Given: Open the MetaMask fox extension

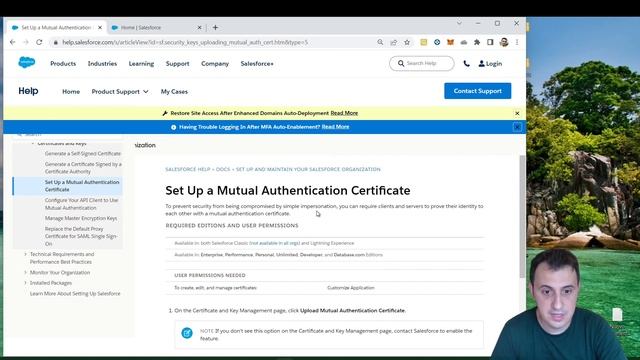Looking at the screenshot, I should tap(450, 42).
